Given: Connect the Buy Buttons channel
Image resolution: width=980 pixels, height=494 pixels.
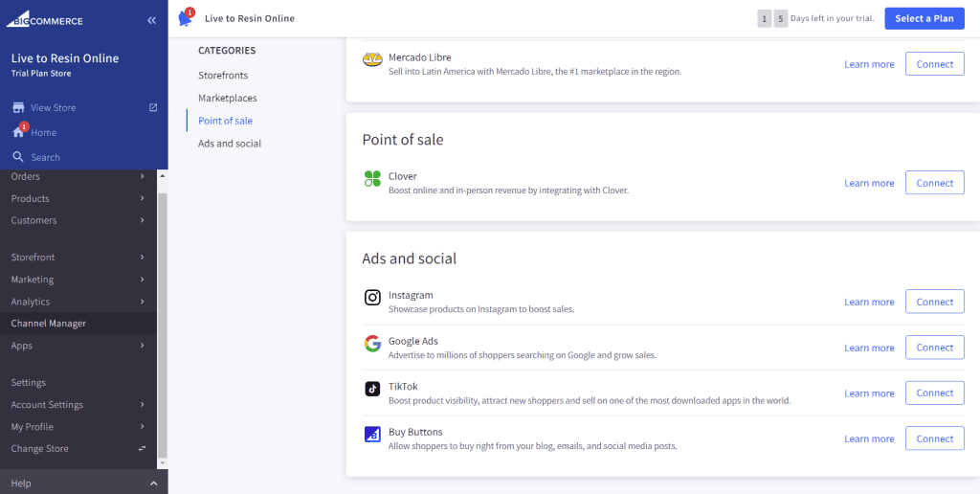Looking at the screenshot, I should click(935, 438).
